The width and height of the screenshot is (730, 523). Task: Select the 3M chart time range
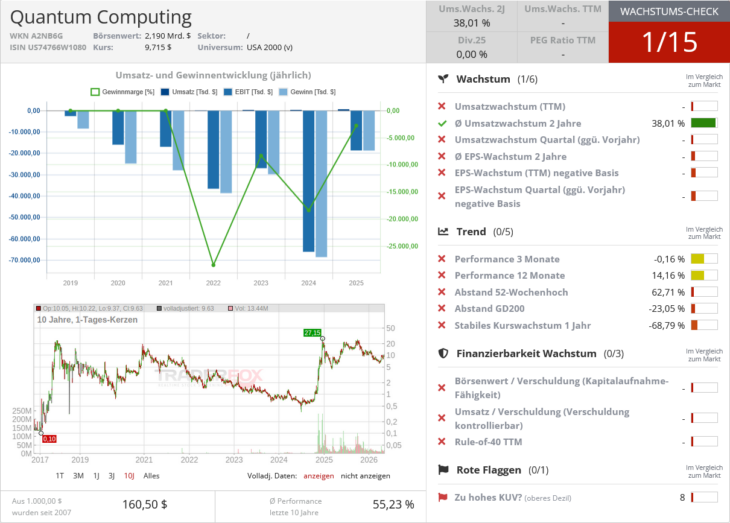78,476
